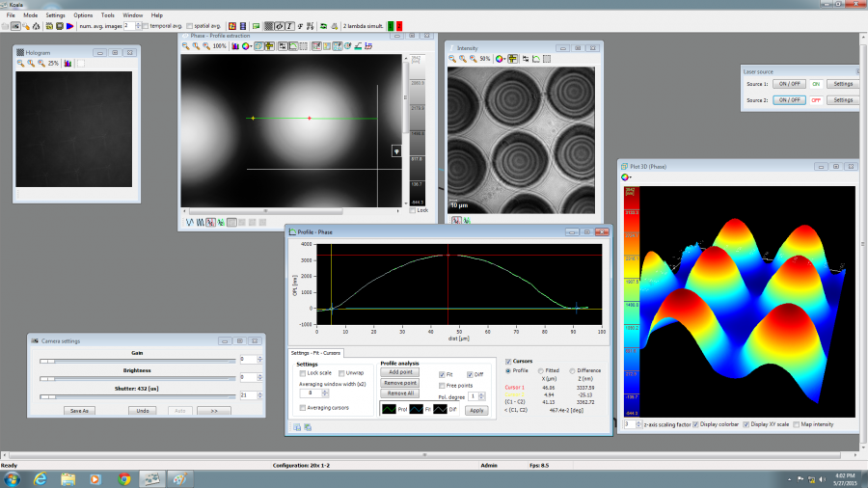The width and height of the screenshot is (868, 488).
Task: Click the green source 1 indicator icon
Action: click(x=393, y=26)
